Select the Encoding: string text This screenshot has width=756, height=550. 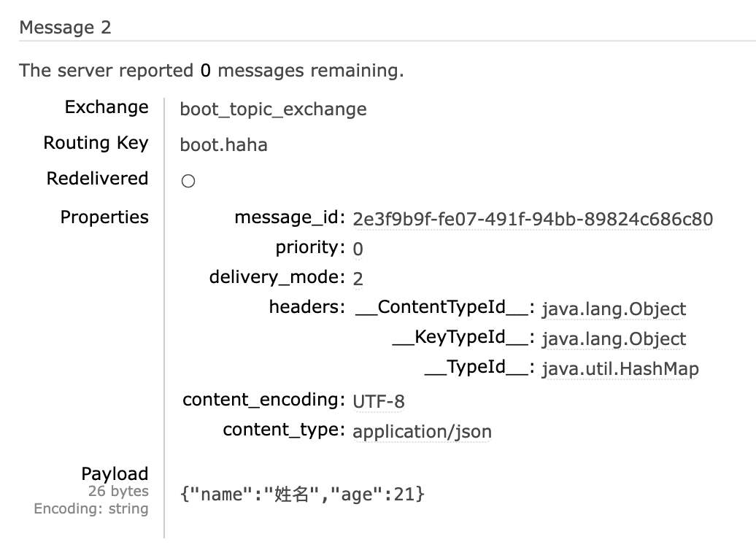tap(91, 508)
